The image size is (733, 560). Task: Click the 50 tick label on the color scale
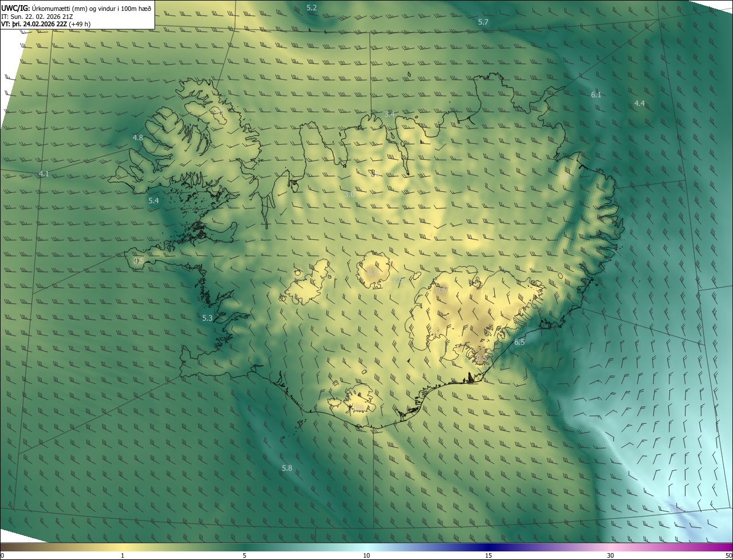728,555
